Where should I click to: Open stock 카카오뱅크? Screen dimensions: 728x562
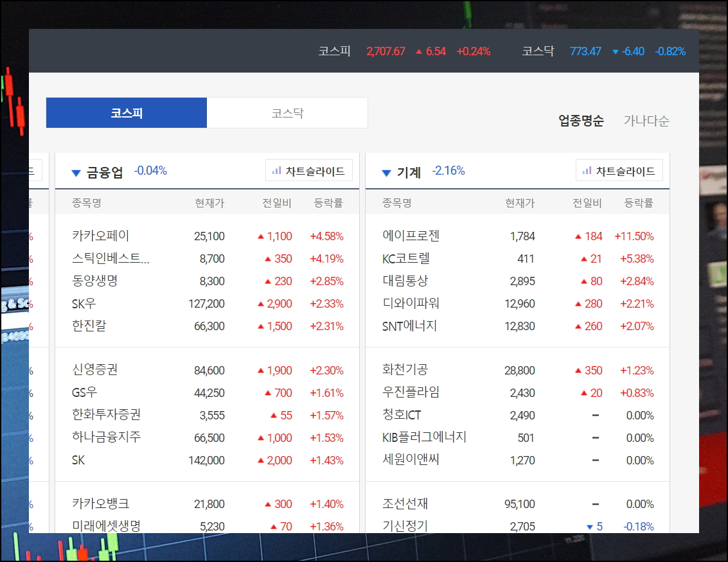(101, 504)
